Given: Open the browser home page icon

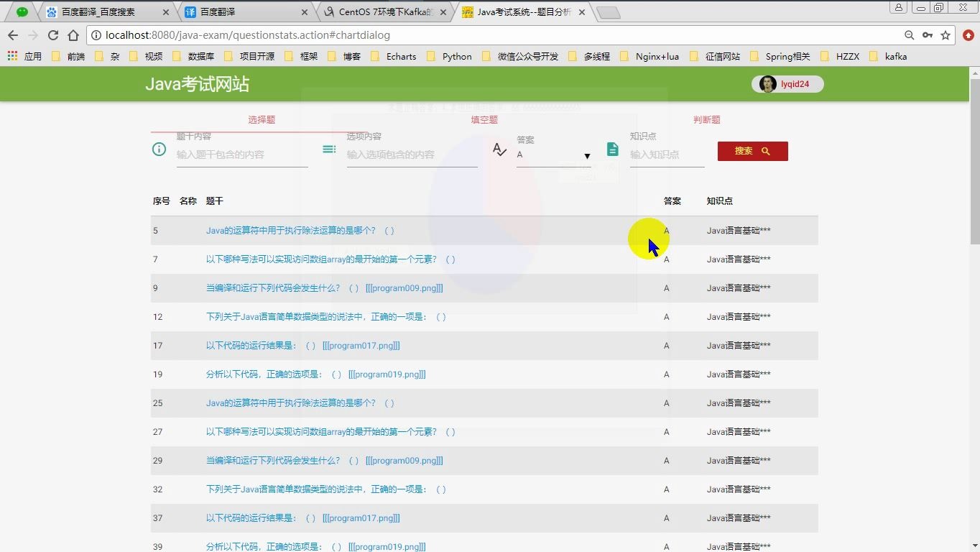Looking at the screenshot, I should click(73, 34).
